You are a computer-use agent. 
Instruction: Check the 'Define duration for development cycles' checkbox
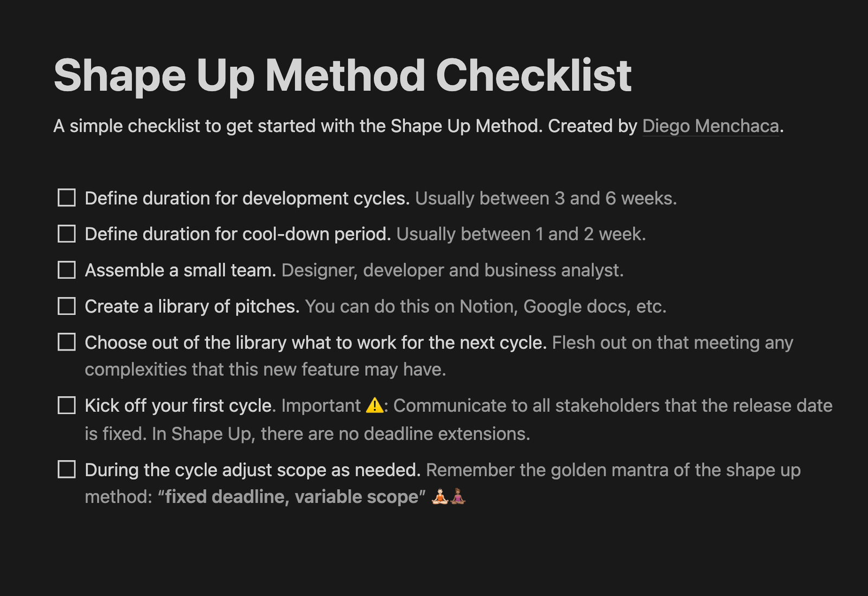[x=67, y=198]
